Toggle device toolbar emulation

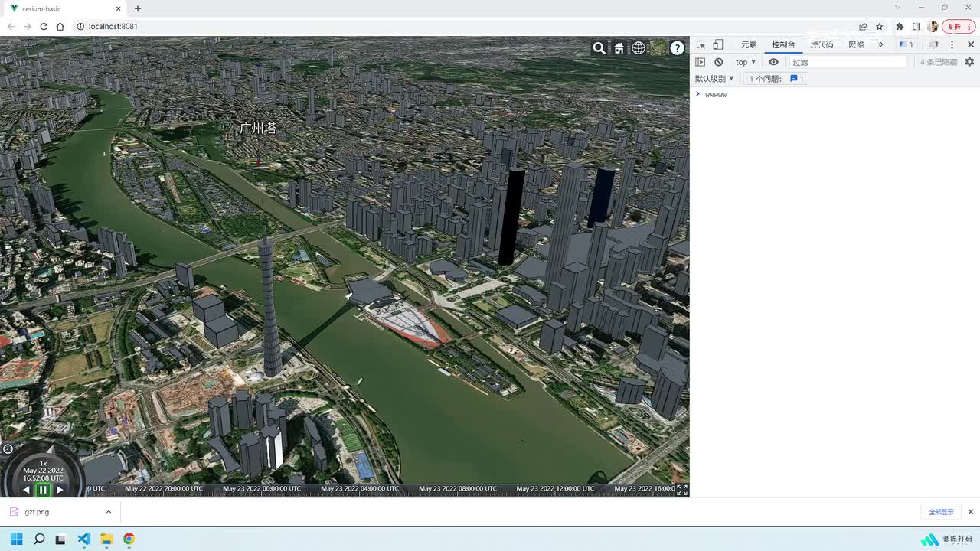(718, 44)
